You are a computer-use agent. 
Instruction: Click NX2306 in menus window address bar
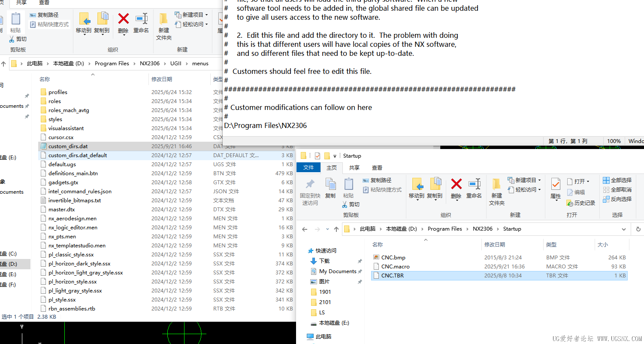pos(150,64)
